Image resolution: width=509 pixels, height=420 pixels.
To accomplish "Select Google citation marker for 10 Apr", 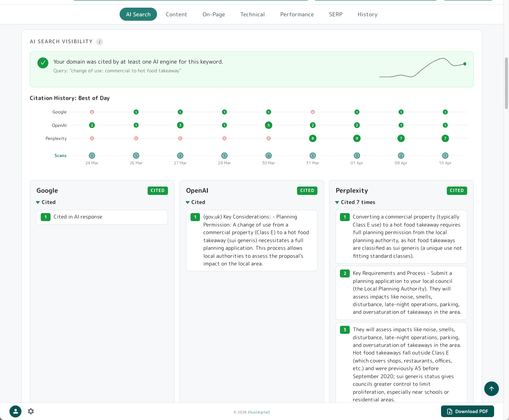I will tap(445, 112).
